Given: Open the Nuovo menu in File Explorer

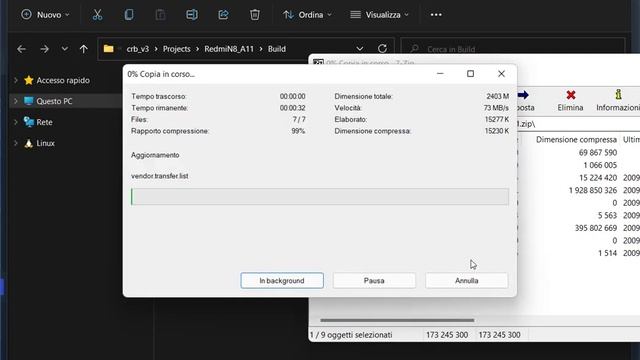Looking at the screenshot, I should click(x=45, y=15).
